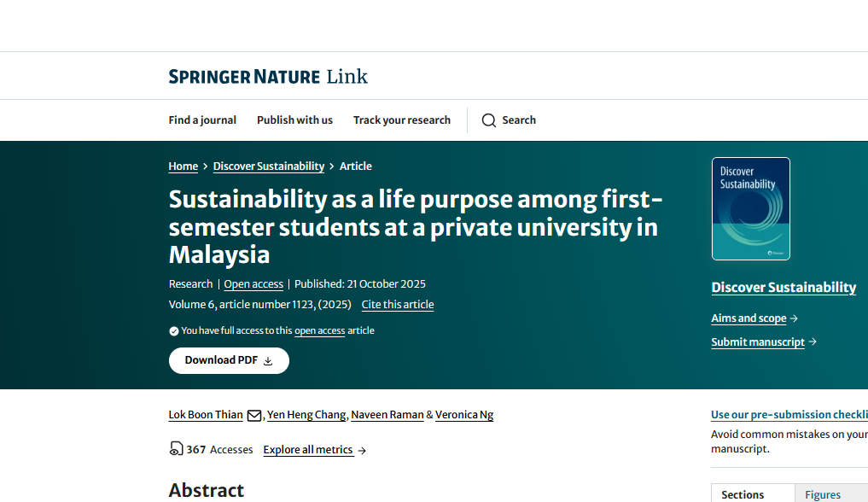The image size is (868, 502).
Task: Open the Cite this article link
Action: (x=397, y=304)
